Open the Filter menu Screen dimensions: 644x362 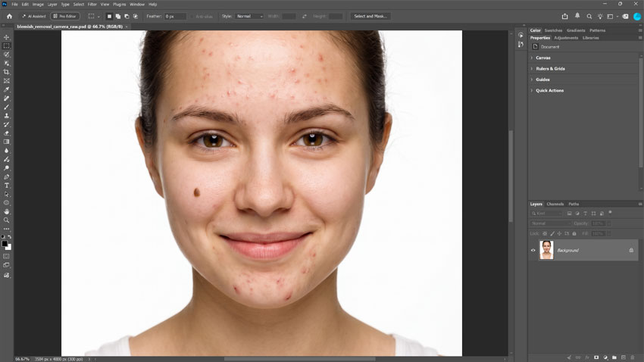(92, 4)
